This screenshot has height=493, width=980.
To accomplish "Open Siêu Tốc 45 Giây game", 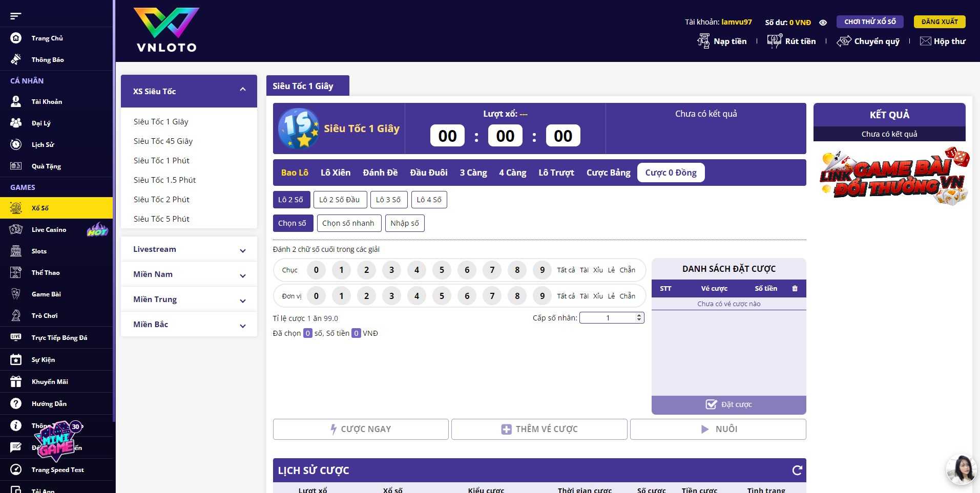I will 163,141.
